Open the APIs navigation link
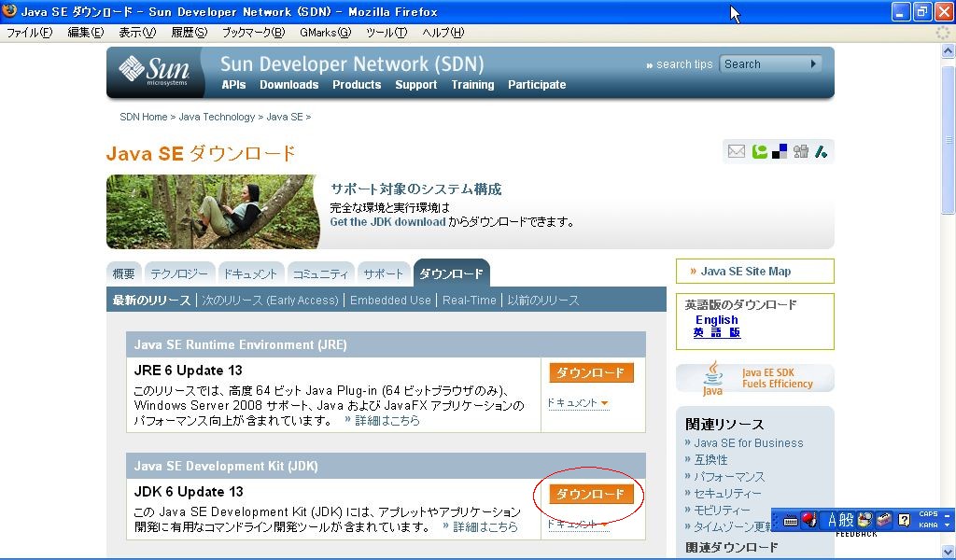 233,85
